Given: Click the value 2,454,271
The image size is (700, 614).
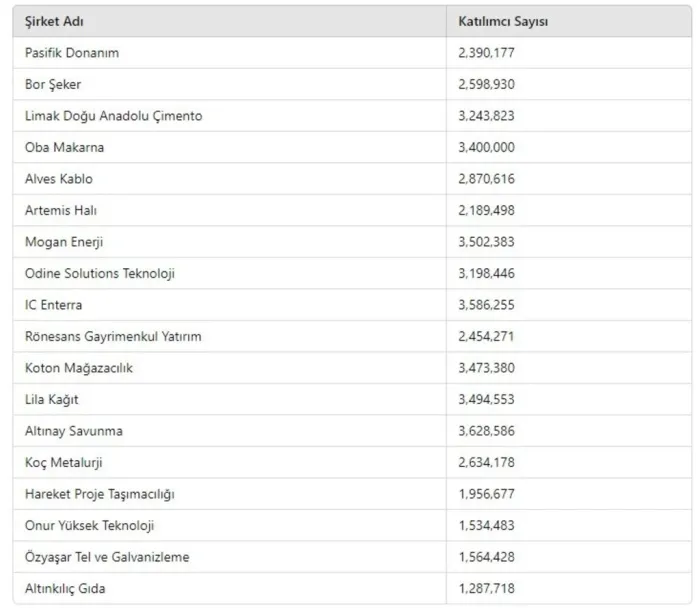Looking at the screenshot, I should pos(486,336).
